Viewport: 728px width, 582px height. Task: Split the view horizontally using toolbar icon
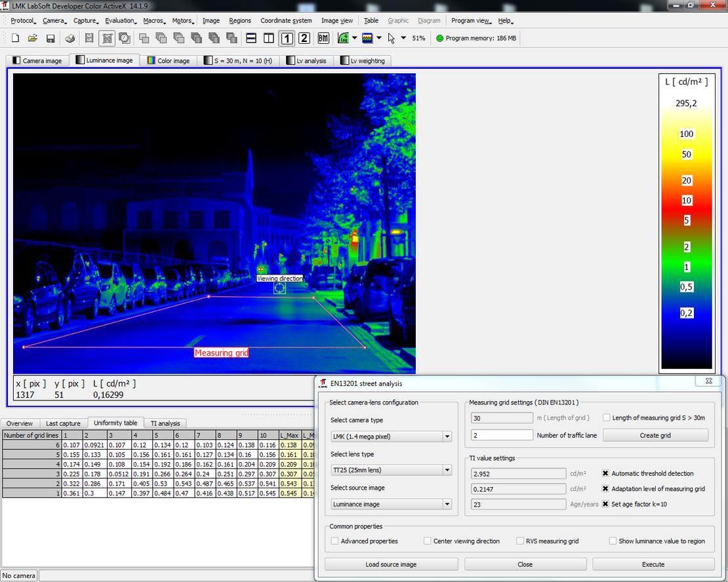pyautogui.click(x=251, y=38)
